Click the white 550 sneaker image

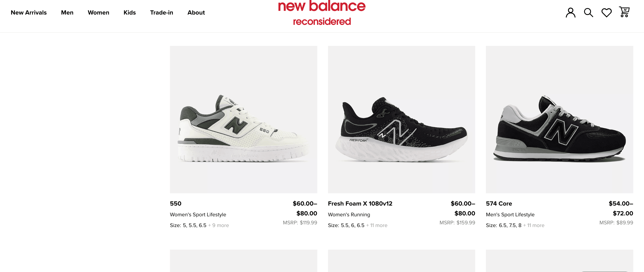244,119
